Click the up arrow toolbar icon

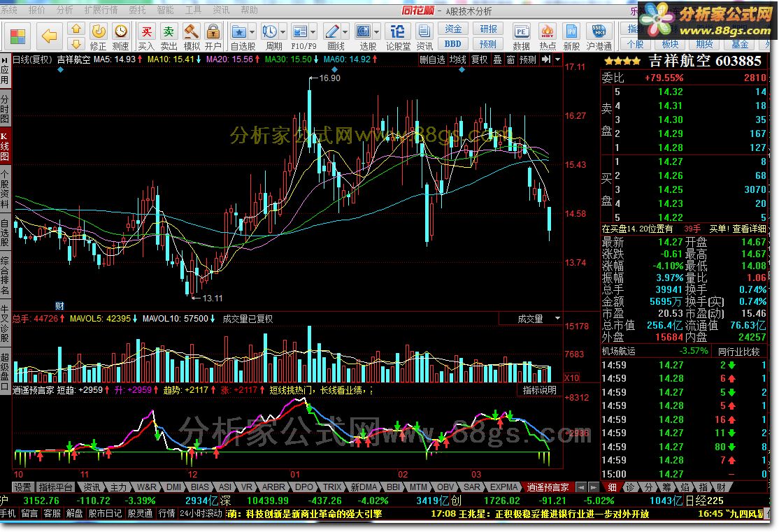[76, 29]
